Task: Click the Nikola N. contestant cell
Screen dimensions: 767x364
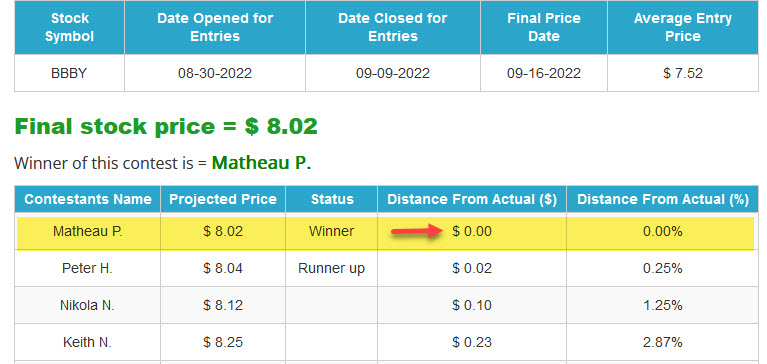Action: (x=88, y=305)
